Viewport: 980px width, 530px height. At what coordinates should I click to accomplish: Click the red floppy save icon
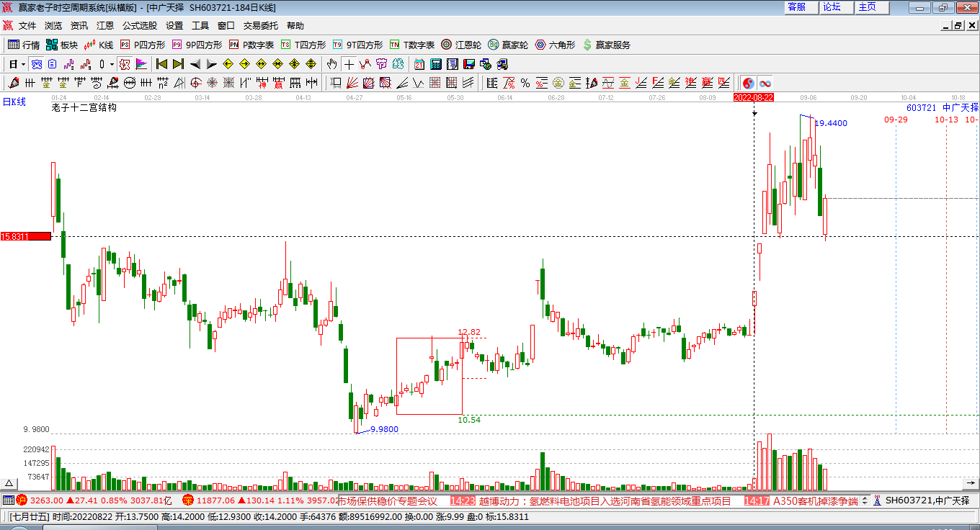tap(468, 64)
